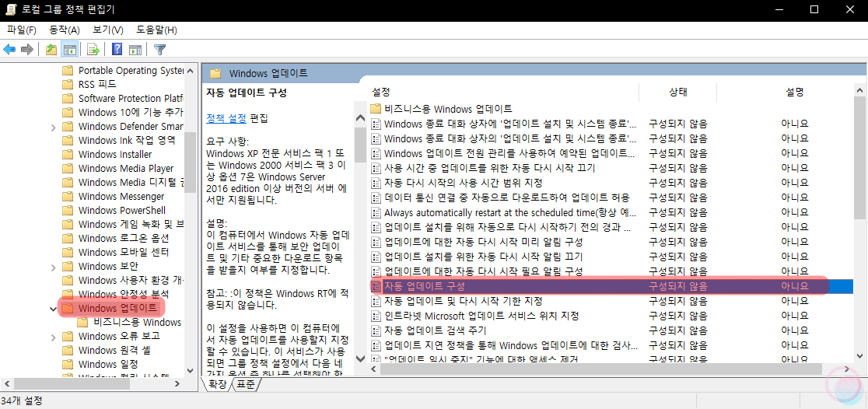
Task: Switch to the 표준 tab
Action: pos(245,385)
